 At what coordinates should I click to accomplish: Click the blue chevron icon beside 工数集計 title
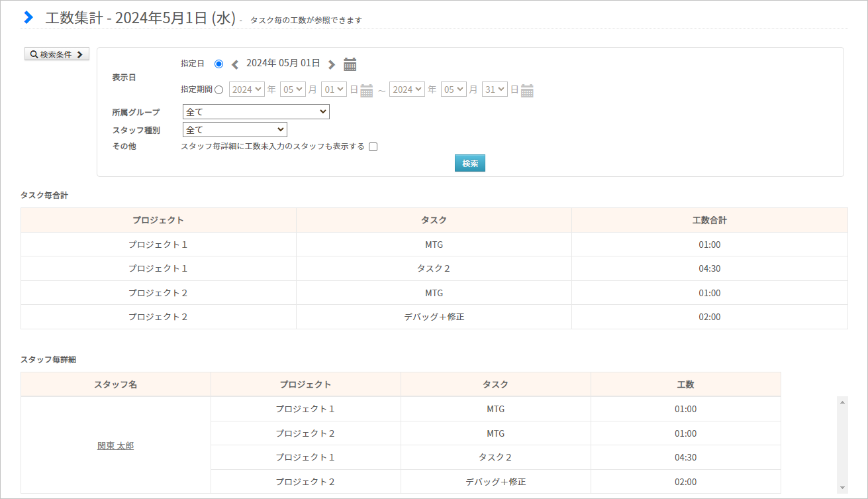tap(28, 18)
